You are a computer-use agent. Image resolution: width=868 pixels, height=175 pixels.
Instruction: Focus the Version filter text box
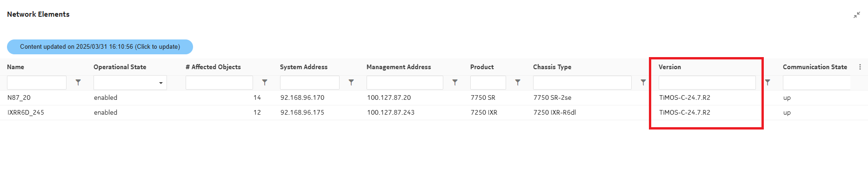coord(707,83)
